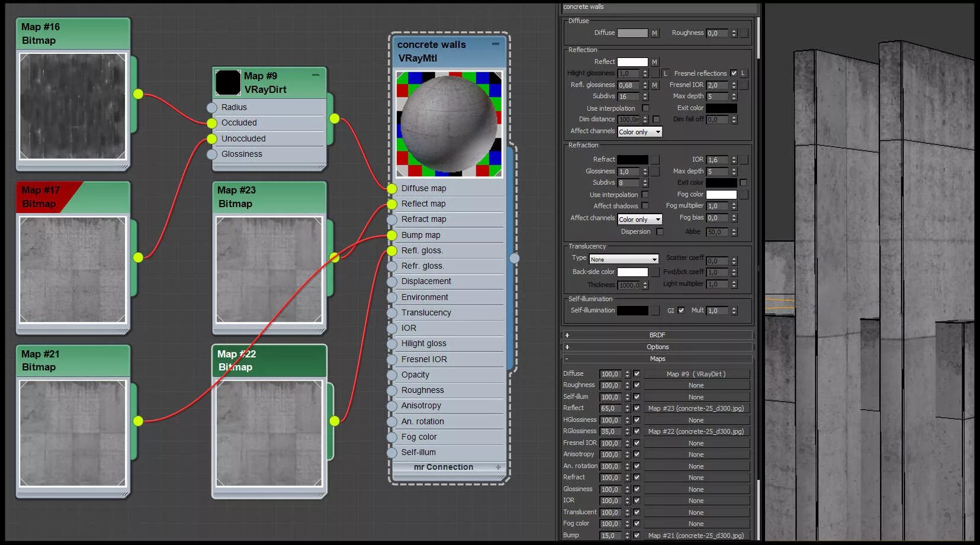Click the M button beside Refl. glossiness
This screenshot has width=980, height=545.
click(x=655, y=85)
